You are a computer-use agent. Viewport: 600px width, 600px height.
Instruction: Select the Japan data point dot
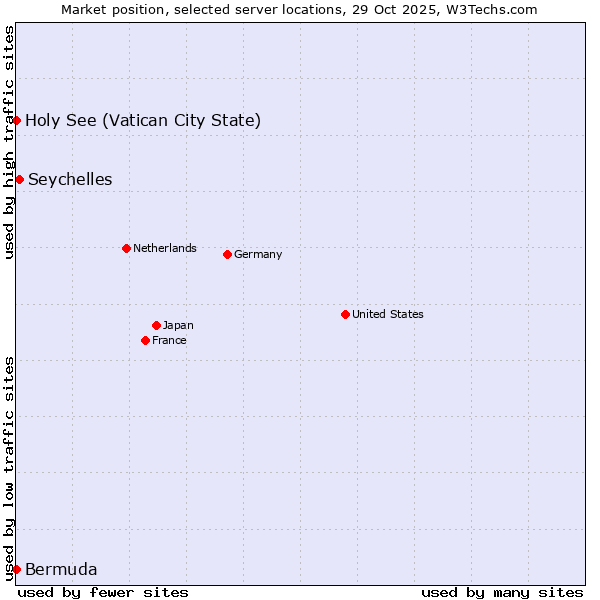(x=156, y=325)
